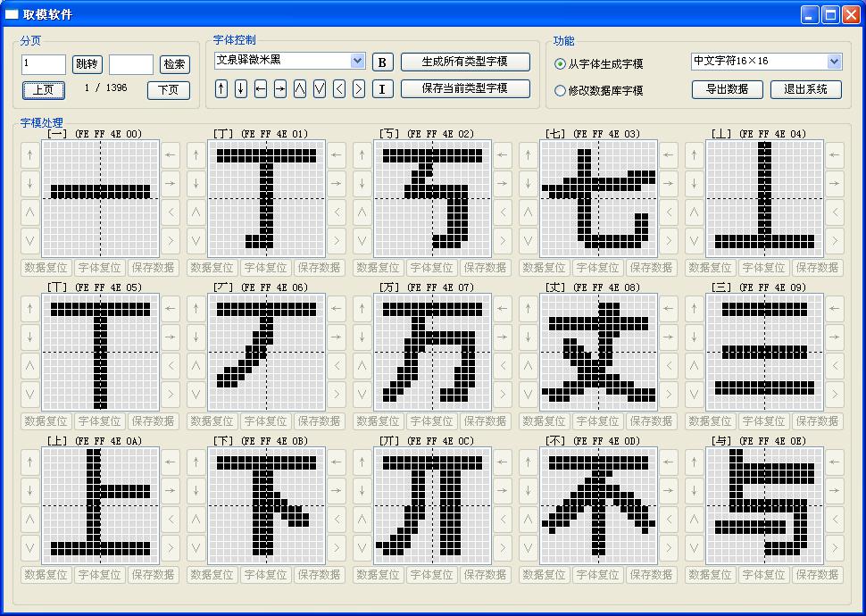Click the B bold style icon

(382, 62)
